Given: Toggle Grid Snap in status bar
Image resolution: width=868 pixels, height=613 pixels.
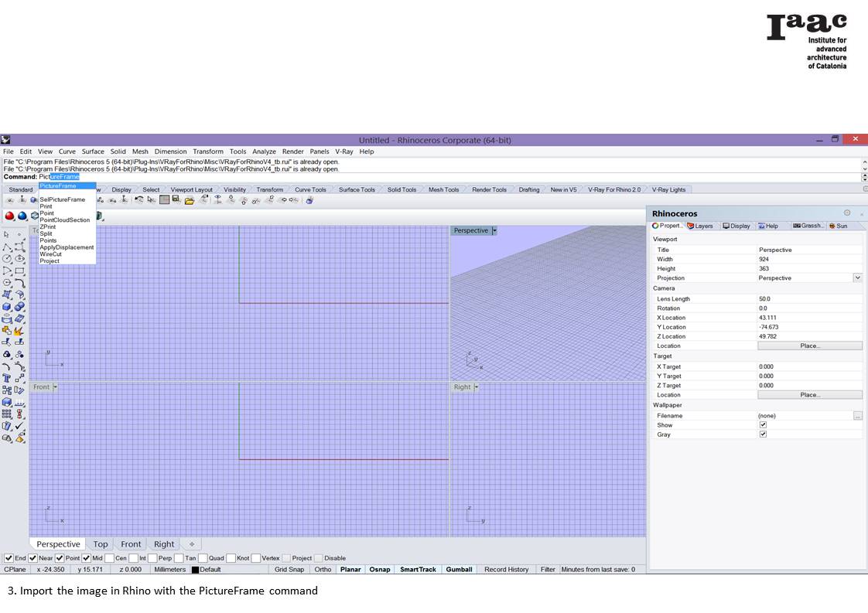Looking at the screenshot, I should point(289,570).
